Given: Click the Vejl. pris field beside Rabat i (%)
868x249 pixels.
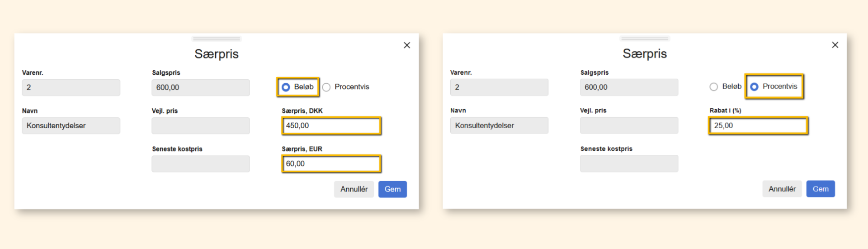Looking at the screenshot, I should tap(629, 125).
